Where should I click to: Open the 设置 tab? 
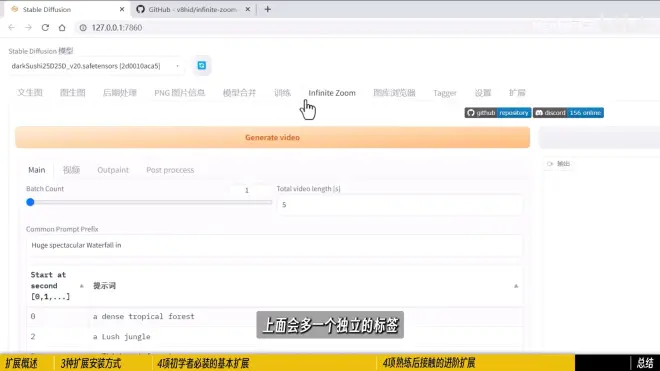pos(483,93)
